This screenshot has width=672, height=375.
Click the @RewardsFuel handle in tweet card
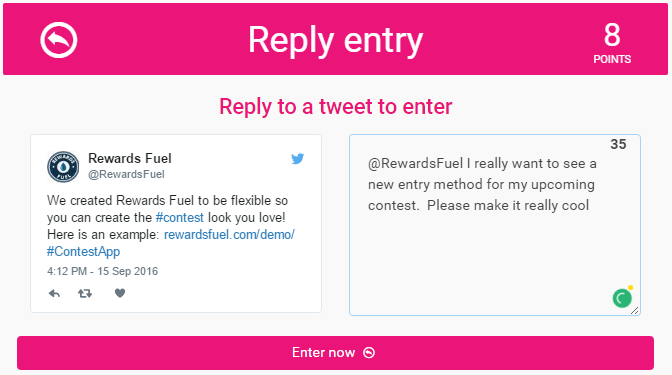coord(126,174)
